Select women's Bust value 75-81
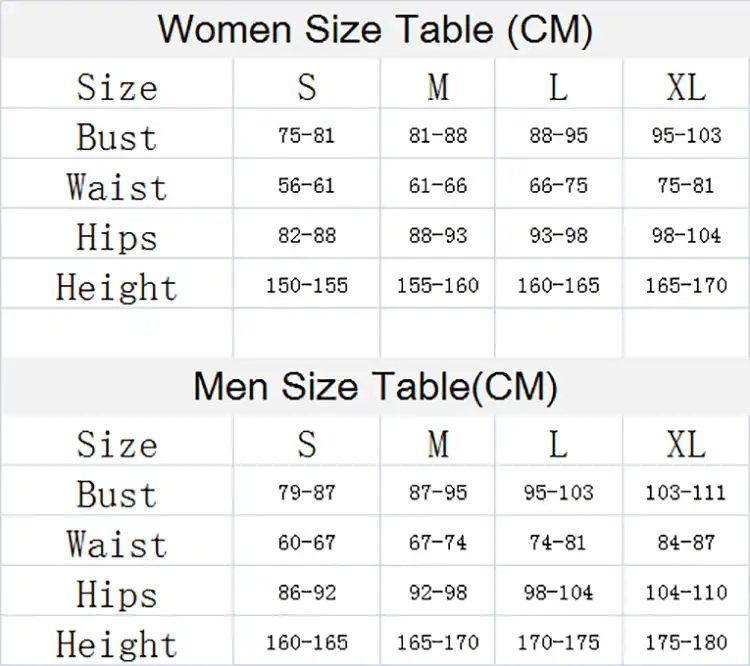Screen dimensions: 750x666 (306, 135)
